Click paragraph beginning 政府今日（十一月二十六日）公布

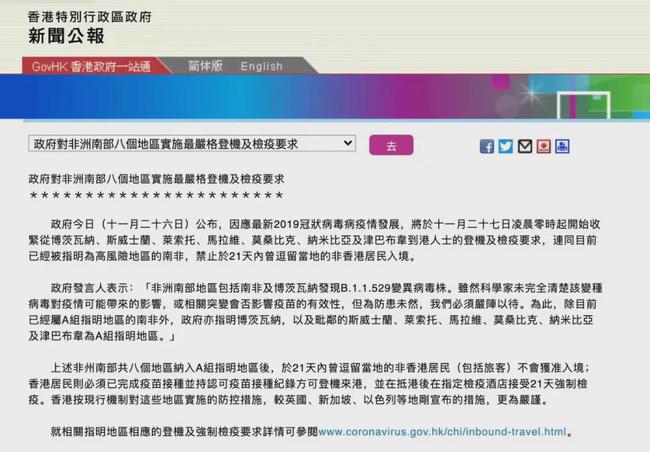(314, 240)
